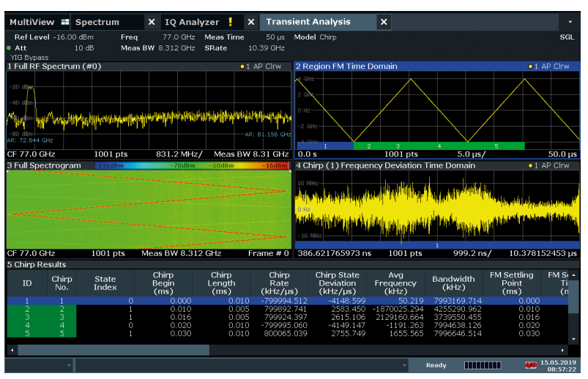Click the MultiView grid icon

tap(65, 22)
